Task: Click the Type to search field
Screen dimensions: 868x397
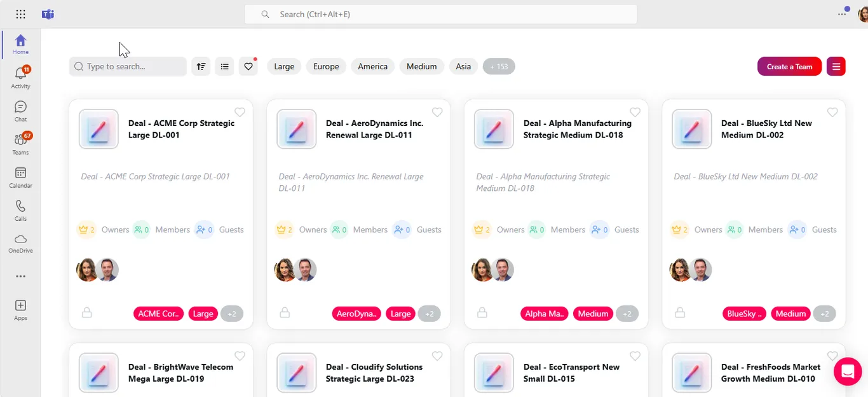Action: [x=128, y=66]
